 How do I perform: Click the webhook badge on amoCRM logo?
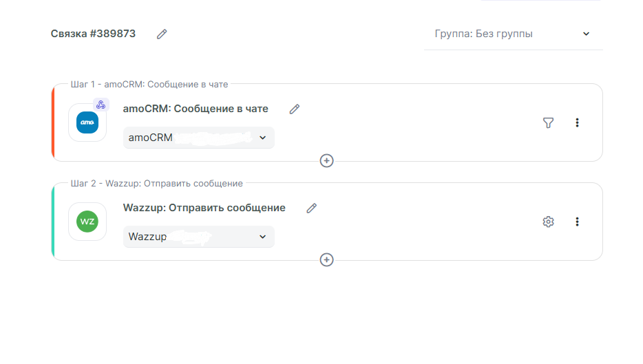pos(101,105)
